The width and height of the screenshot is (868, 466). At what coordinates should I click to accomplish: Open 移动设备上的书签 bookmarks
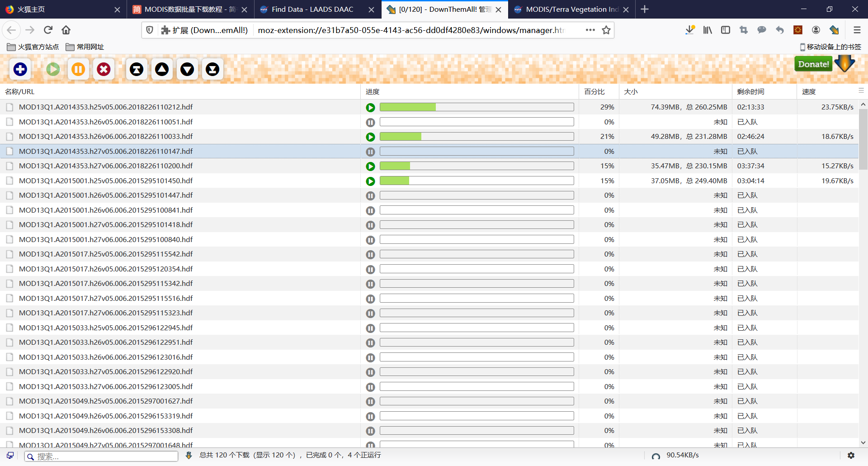830,47
